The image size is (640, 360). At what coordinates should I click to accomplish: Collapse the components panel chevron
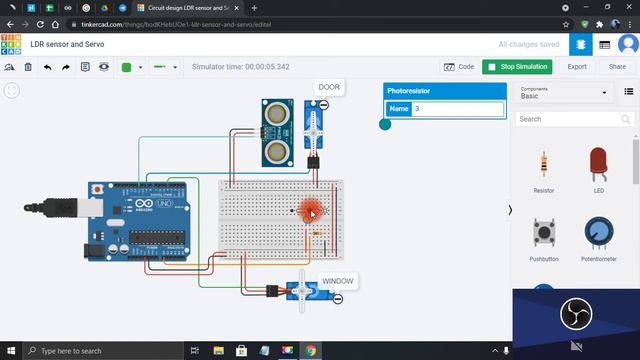510,210
